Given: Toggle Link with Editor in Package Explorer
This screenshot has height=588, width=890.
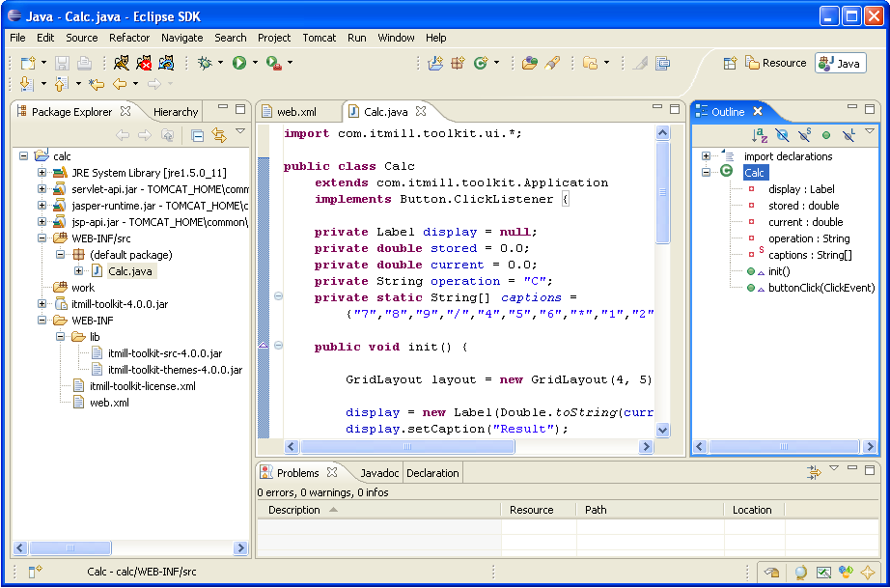Looking at the screenshot, I should point(219,135).
